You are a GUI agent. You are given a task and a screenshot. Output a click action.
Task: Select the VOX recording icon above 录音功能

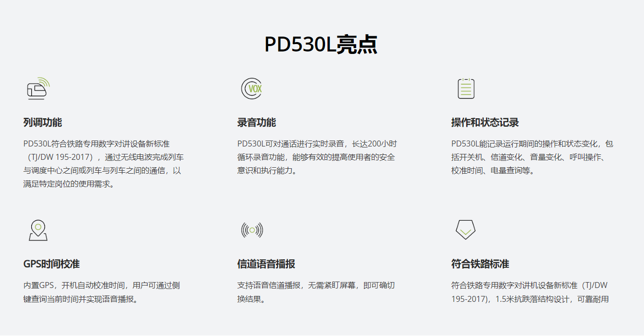[x=253, y=88]
